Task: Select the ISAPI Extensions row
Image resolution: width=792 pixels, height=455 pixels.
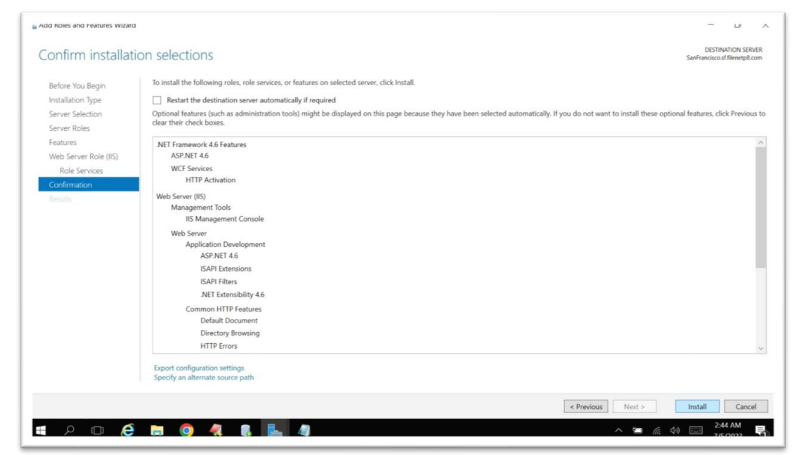Action: point(226,269)
